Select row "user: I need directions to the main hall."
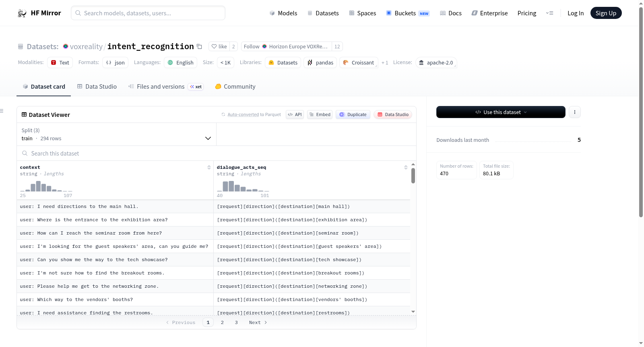 coord(213,206)
